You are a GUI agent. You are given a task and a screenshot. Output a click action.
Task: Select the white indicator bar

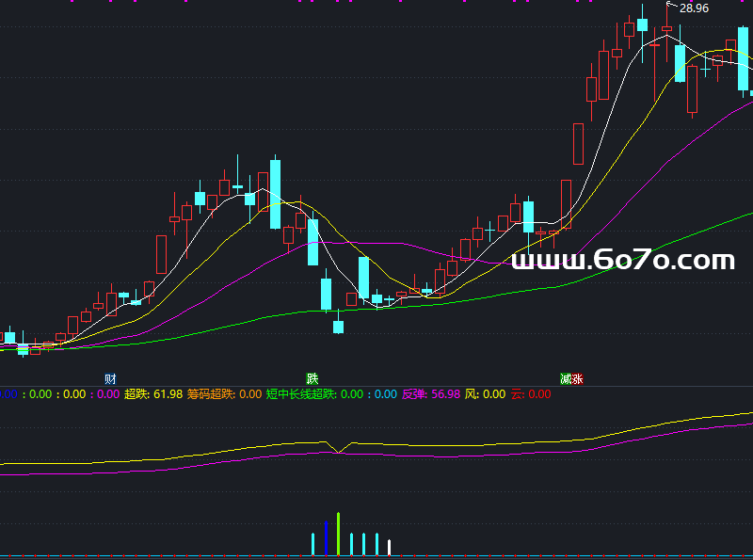(x=389, y=547)
